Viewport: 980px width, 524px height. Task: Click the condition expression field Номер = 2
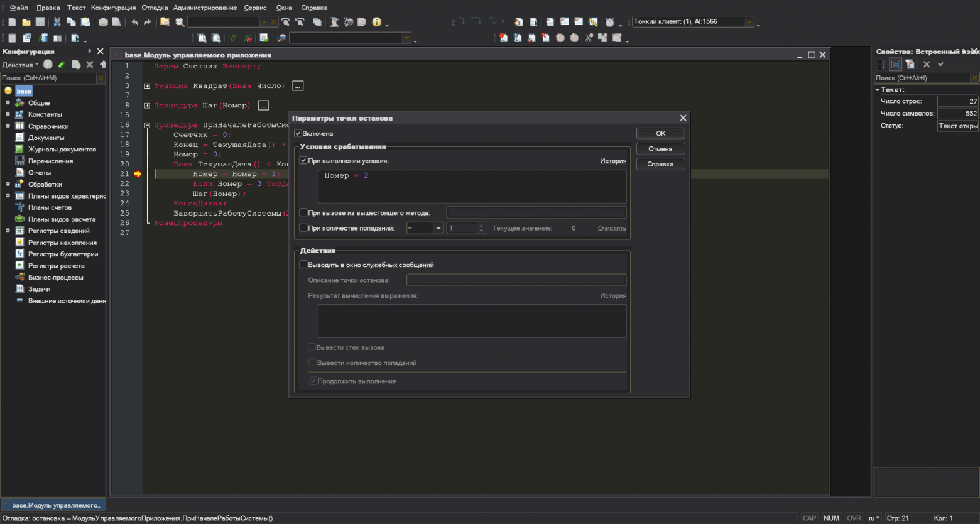[472, 186]
